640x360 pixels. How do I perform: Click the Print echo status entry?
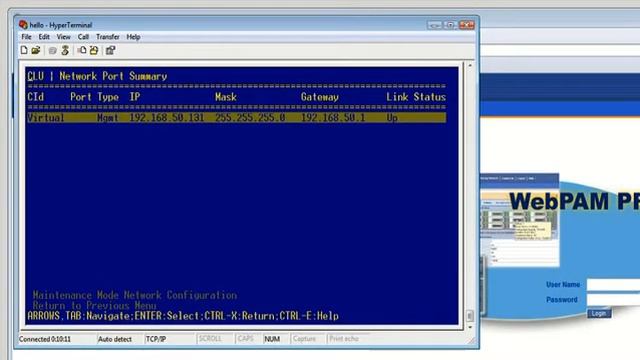coord(344,339)
